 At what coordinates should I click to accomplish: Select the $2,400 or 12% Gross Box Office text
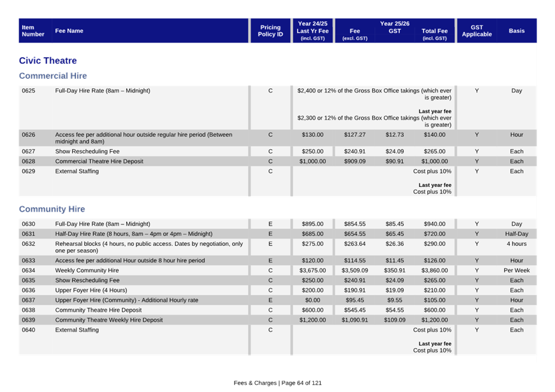[x=374, y=94]
